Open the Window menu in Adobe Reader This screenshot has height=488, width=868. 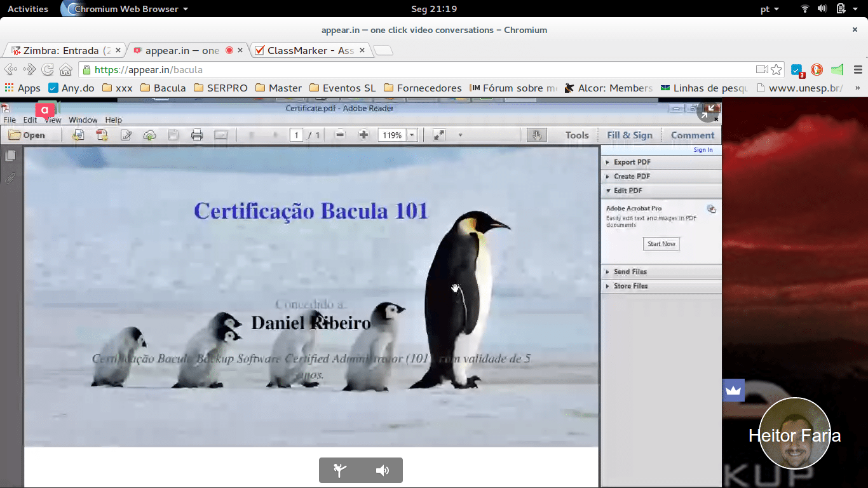click(83, 119)
